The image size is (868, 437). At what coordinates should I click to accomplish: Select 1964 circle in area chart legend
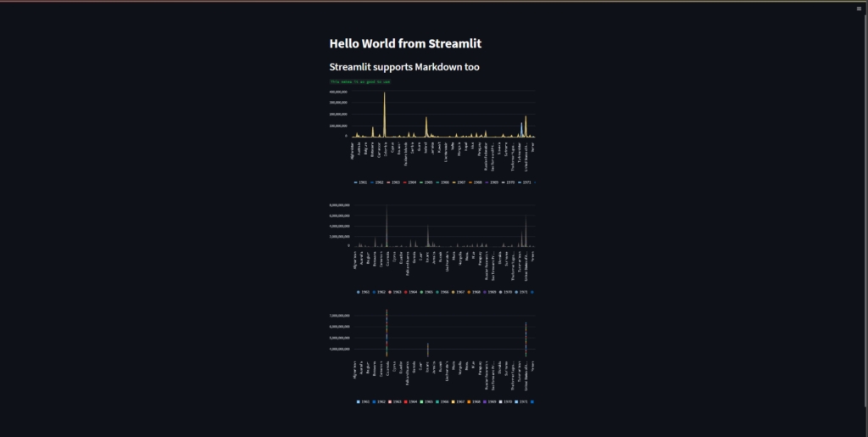406,292
